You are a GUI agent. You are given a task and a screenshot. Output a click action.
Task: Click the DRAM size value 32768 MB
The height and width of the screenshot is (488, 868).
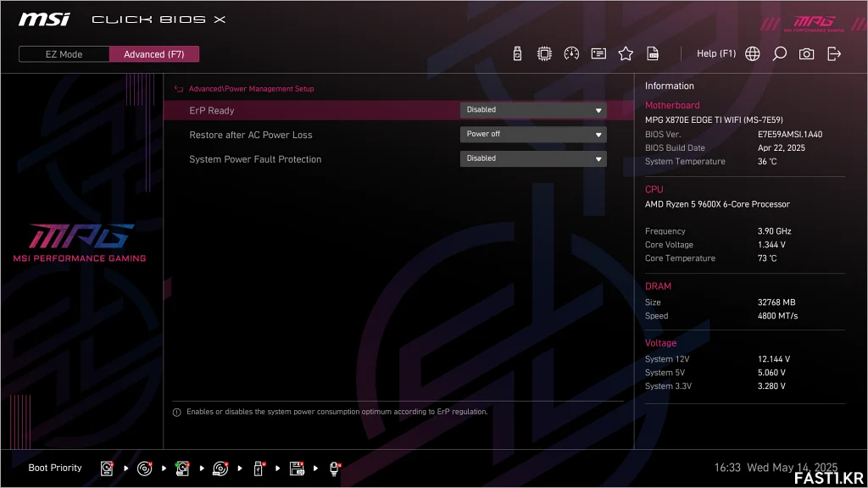pyautogui.click(x=776, y=302)
